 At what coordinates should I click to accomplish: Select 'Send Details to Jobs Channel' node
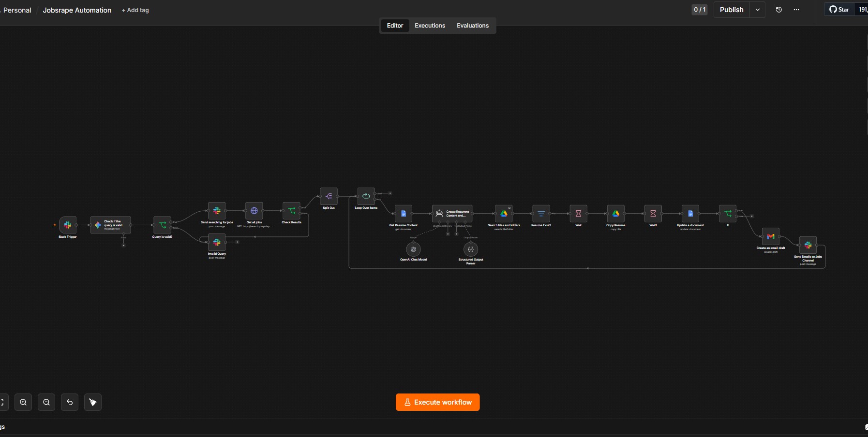(x=808, y=245)
